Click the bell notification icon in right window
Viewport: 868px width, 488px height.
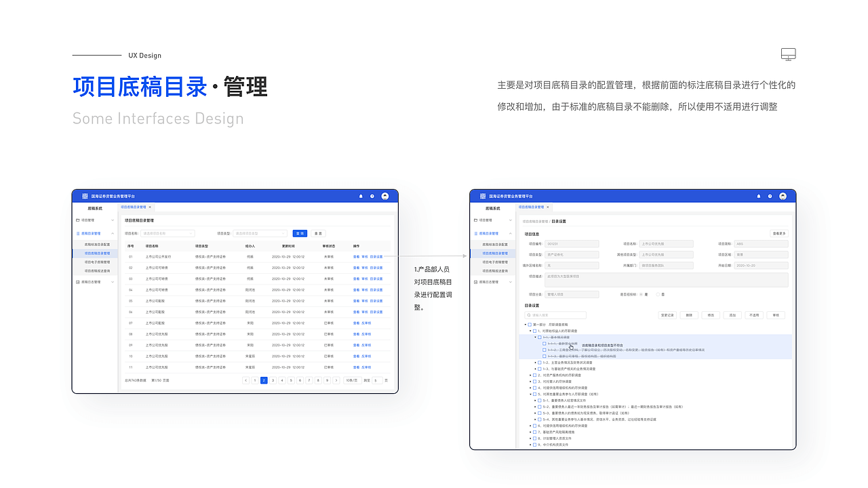[x=759, y=196]
